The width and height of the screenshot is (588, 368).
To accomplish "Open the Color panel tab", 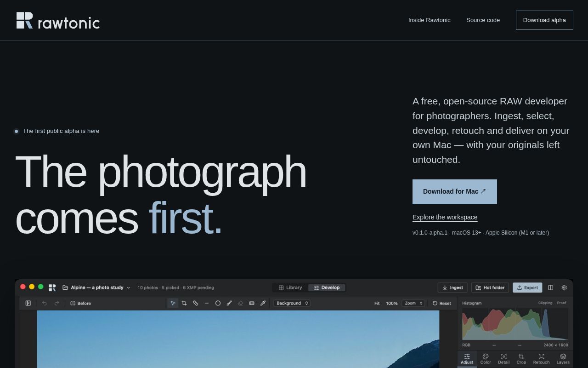I will [486, 359].
